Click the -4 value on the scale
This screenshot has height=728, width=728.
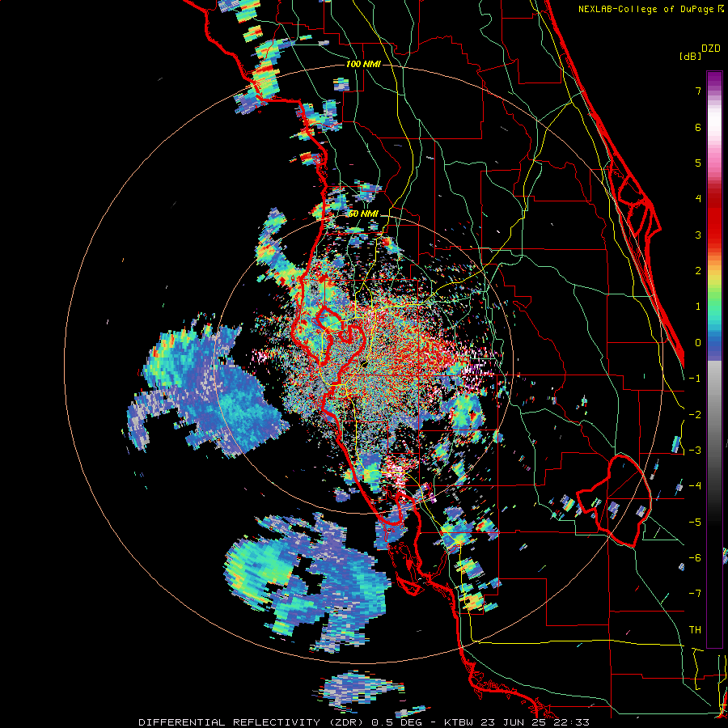[x=695, y=486]
